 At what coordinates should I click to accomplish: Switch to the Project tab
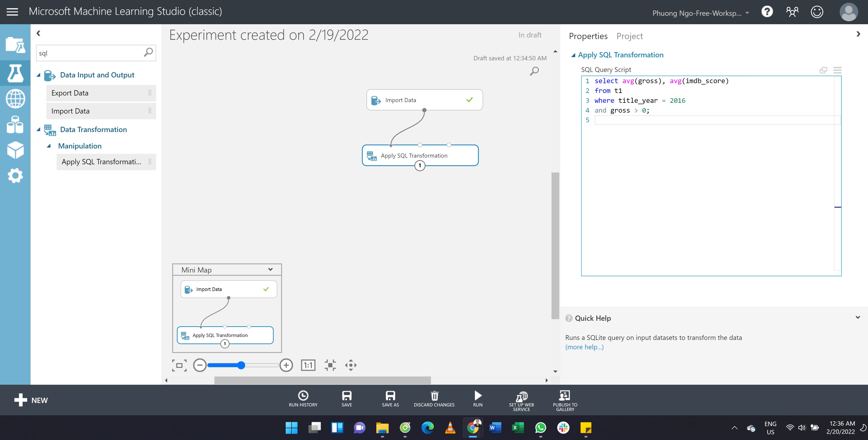[629, 36]
